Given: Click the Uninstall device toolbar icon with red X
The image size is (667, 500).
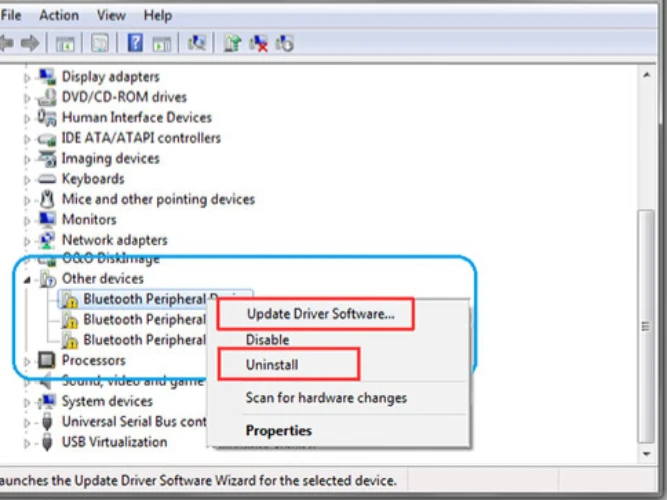Looking at the screenshot, I should coord(259,43).
